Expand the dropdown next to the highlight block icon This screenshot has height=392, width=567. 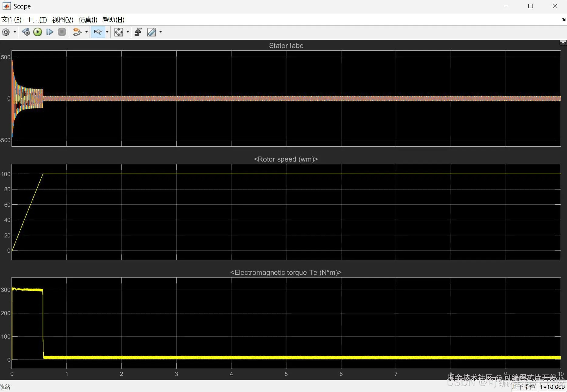[87, 32]
